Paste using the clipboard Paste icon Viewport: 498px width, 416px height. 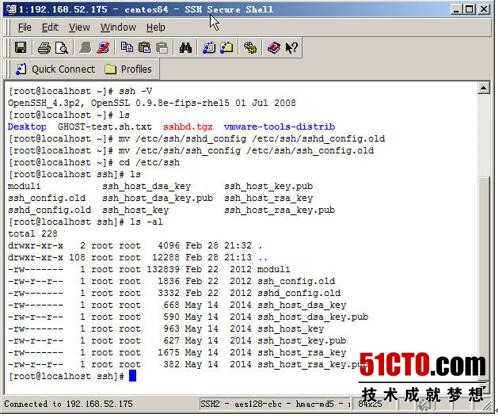click(x=144, y=47)
